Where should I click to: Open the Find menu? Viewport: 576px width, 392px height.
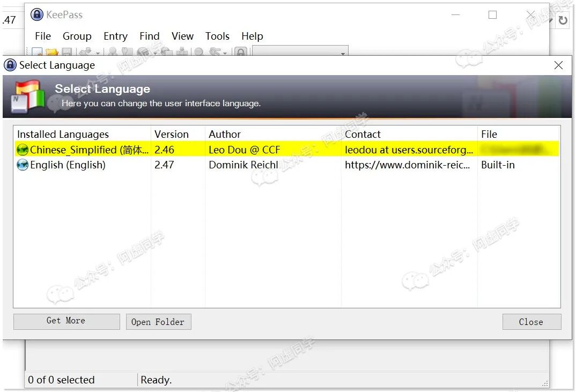pyautogui.click(x=149, y=36)
